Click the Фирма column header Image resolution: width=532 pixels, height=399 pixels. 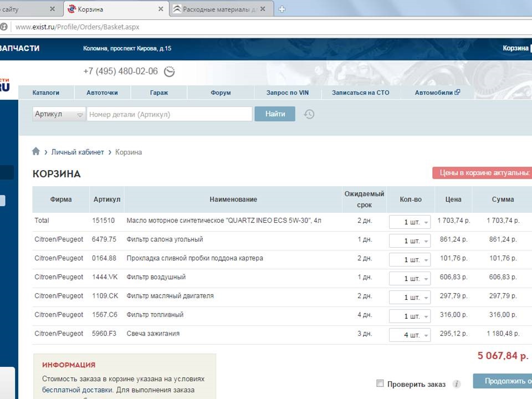coord(61,199)
